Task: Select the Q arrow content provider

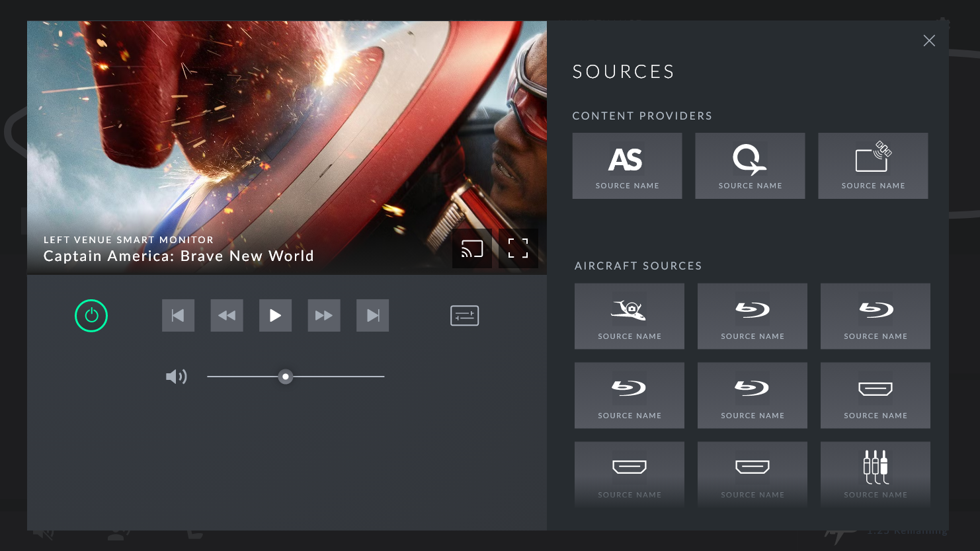Action: coord(750,166)
